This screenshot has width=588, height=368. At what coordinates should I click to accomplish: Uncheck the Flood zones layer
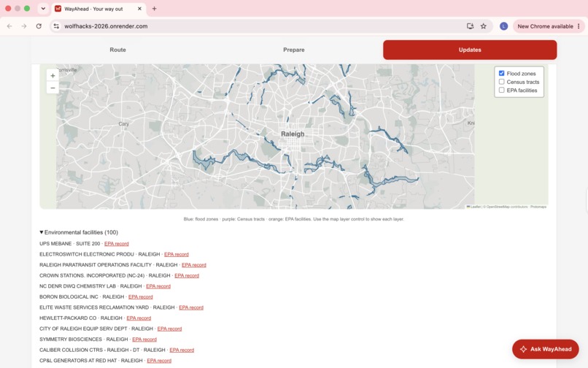click(501, 73)
